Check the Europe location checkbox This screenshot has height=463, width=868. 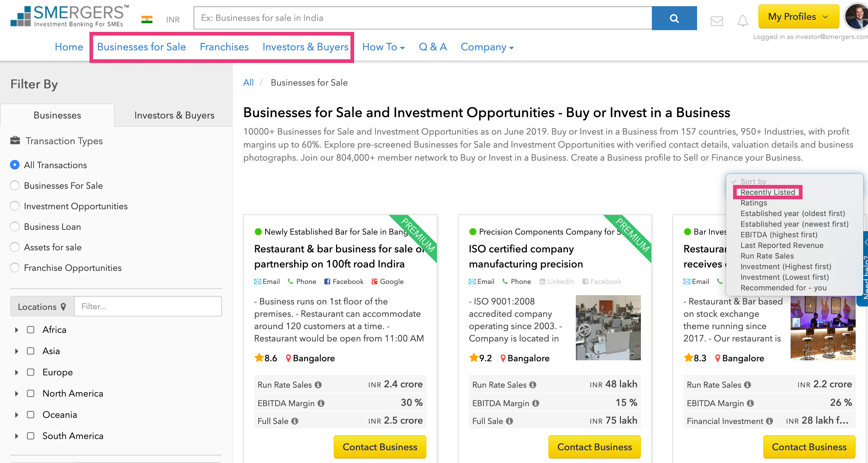pyautogui.click(x=30, y=372)
